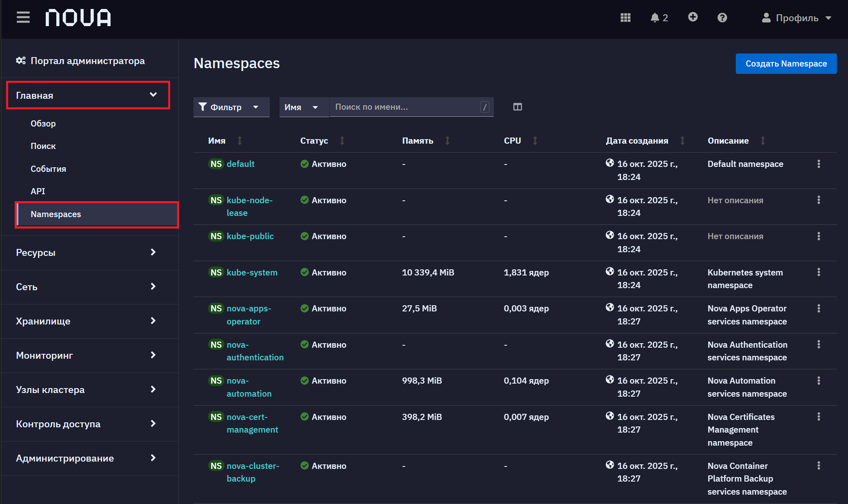
Task: Open the kebab menu for default namespace
Action: [x=819, y=164]
